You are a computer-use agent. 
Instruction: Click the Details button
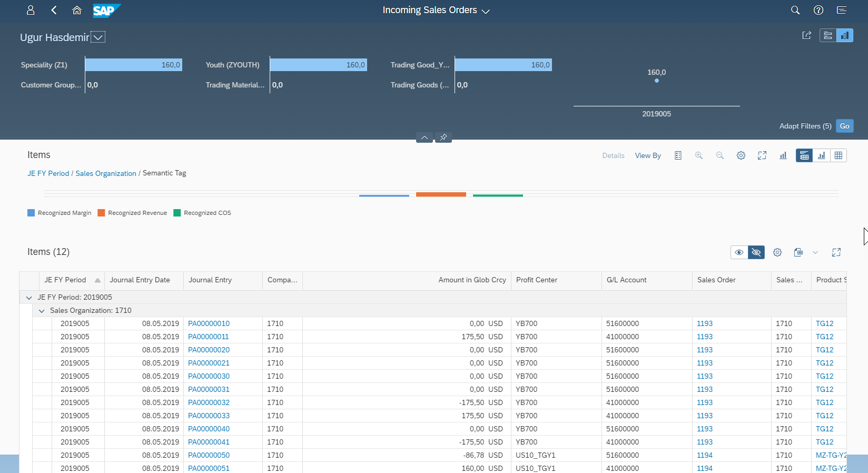coord(613,155)
